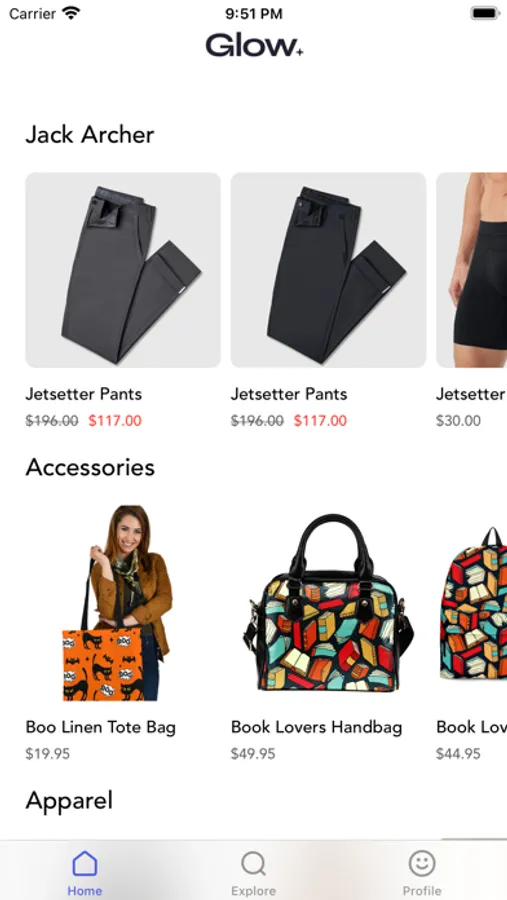Check the Wi-Fi status icon
This screenshot has height=900, width=507.
(x=72, y=13)
